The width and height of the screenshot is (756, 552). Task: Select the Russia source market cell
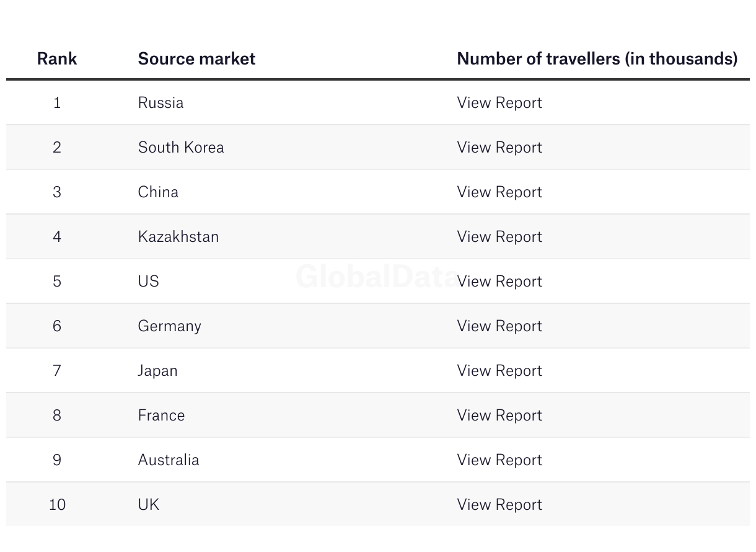coord(160,102)
